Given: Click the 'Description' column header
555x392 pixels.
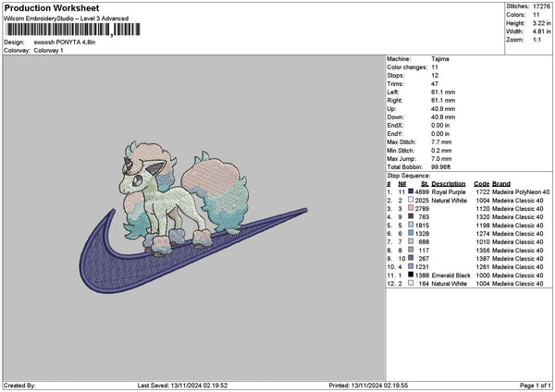Looking at the screenshot, I should coord(449,184).
